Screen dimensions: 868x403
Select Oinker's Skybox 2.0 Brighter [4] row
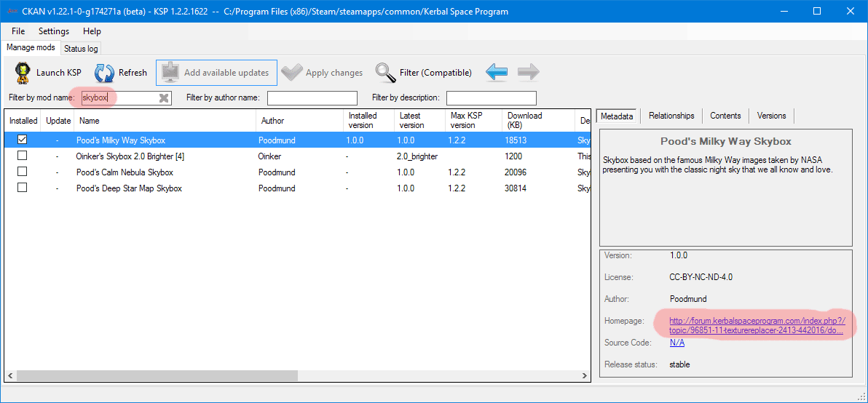coord(298,156)
